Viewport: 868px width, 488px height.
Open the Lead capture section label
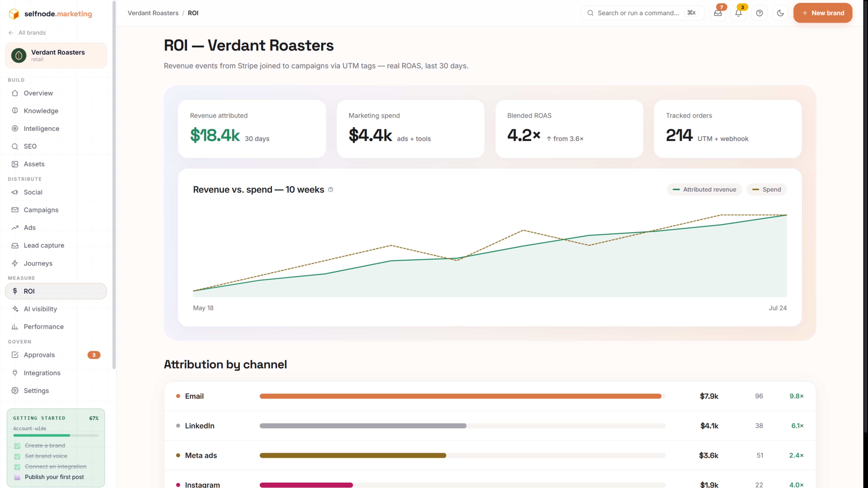44,245
